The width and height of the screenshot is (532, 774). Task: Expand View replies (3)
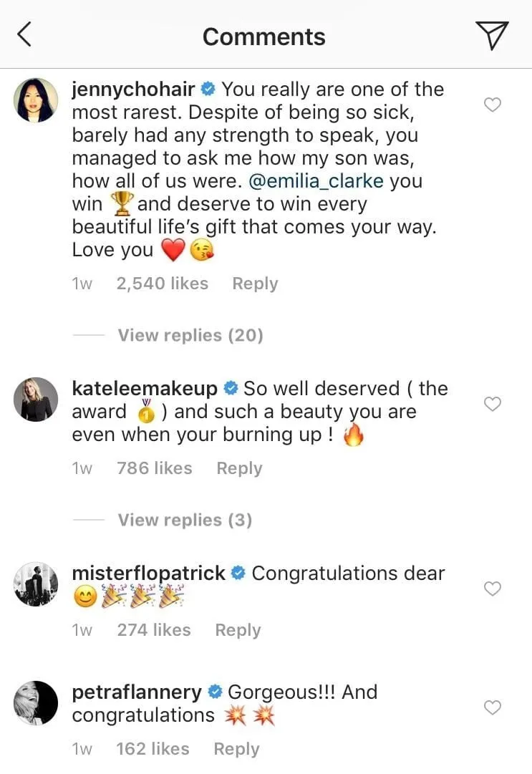[x=185, y=520]
